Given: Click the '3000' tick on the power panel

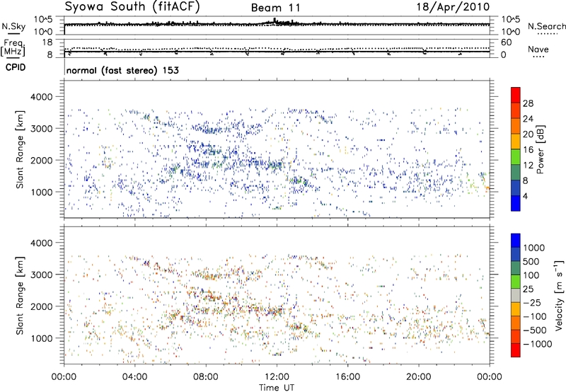Looking at the screenshot, I should [42, 129].
